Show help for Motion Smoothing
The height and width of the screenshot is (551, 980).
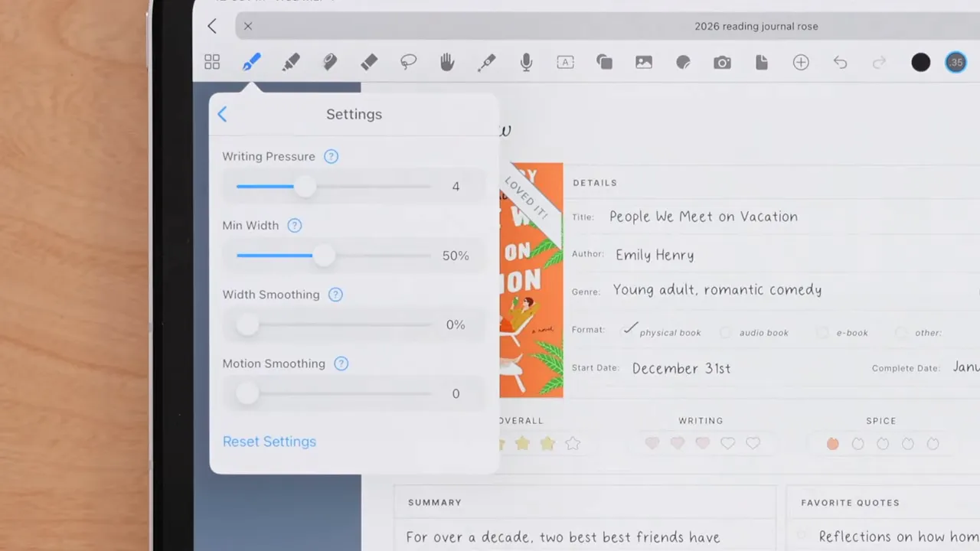341,364
